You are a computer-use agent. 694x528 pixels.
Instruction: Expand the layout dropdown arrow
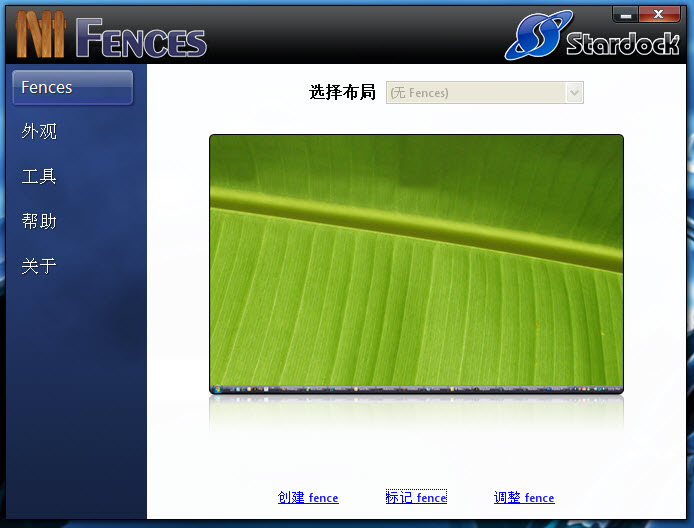pos(574,93)
